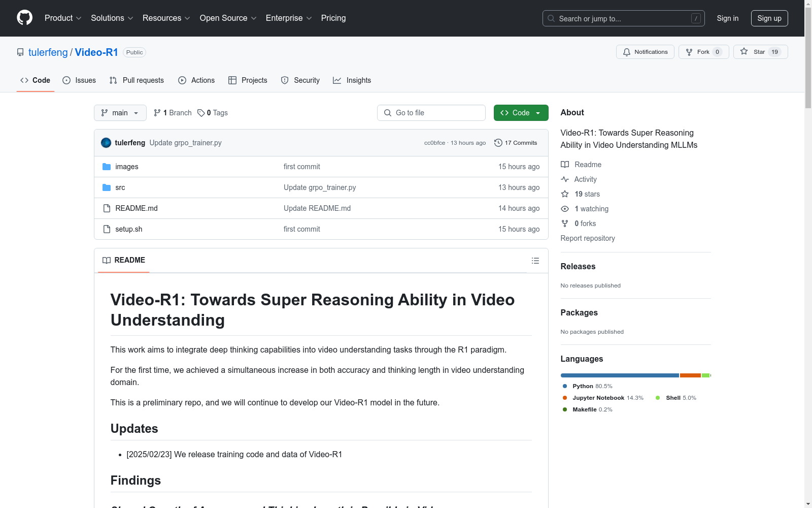Select the README tab

[x=124, y=260]
